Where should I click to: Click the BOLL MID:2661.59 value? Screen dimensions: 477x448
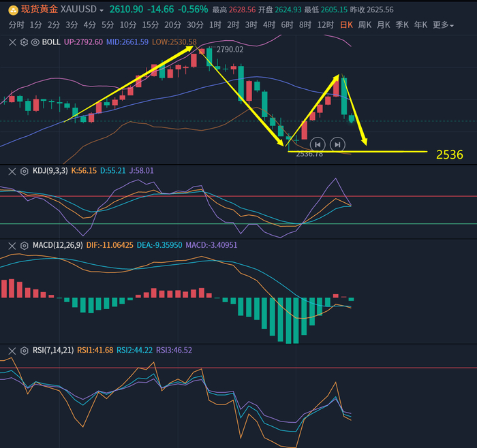[127, 42]
